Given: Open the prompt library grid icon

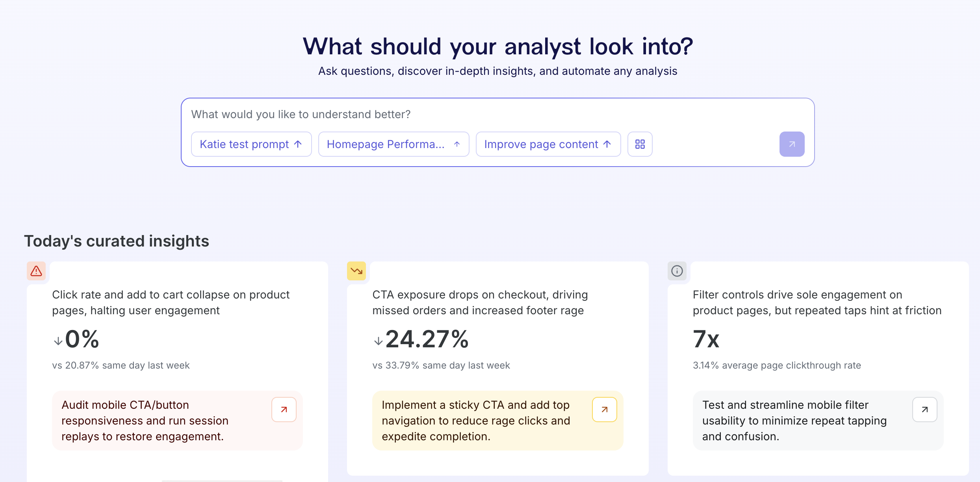Looking at the screenshot, I should pos(640,144).
